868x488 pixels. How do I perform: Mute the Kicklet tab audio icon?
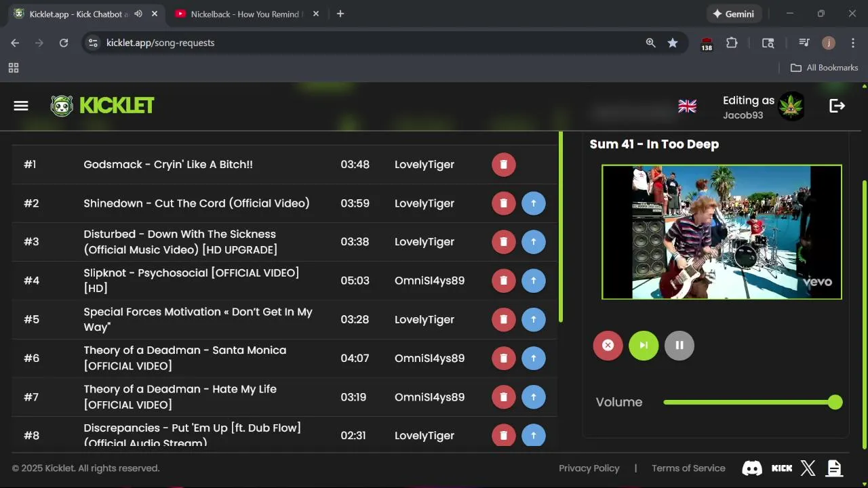pos(138,14)
